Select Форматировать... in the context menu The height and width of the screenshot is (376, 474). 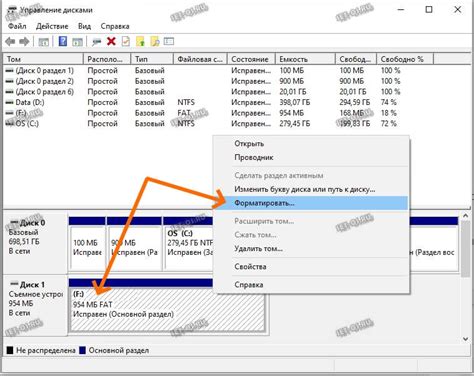click(x=311, y=203)
